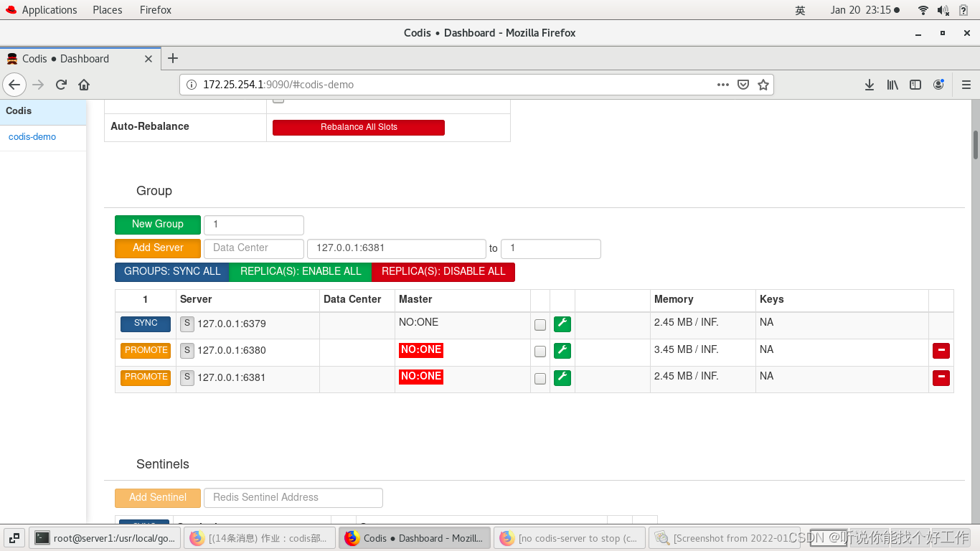Open the Applications menu
Image resolution: width=980 pixels, height=551 pixels.
41,10
